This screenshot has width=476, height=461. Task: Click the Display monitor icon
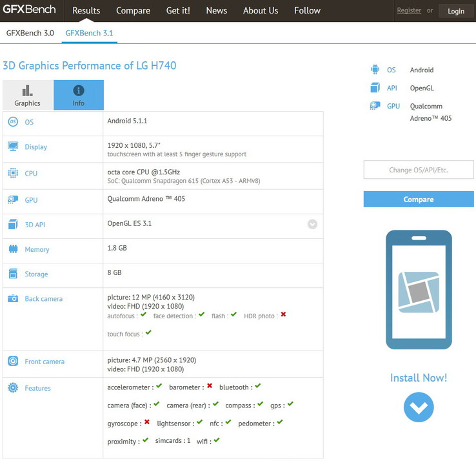click(x=13, y=147)
